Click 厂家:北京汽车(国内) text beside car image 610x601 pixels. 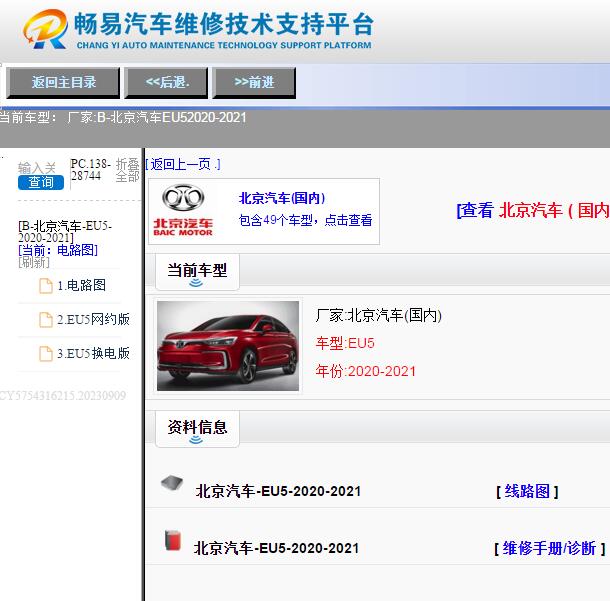[x=379, y=315]
